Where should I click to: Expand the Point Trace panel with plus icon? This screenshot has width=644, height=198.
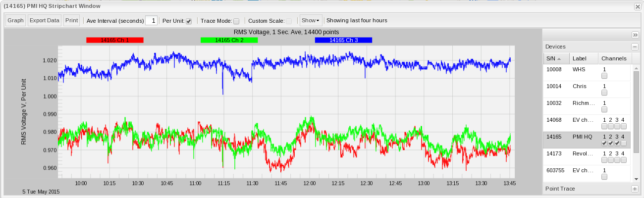coord(635,189)
